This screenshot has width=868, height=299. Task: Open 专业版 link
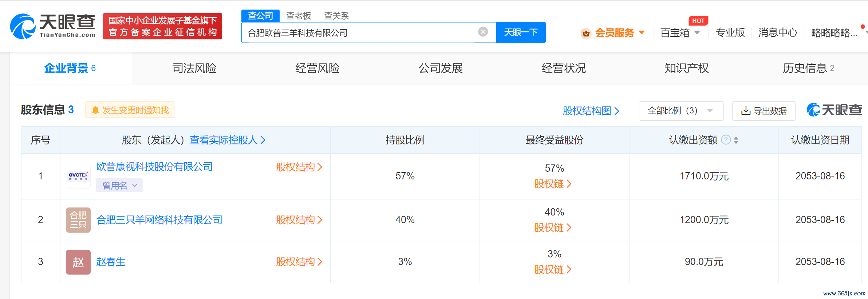pyautogui.click(x=730, y=33)
